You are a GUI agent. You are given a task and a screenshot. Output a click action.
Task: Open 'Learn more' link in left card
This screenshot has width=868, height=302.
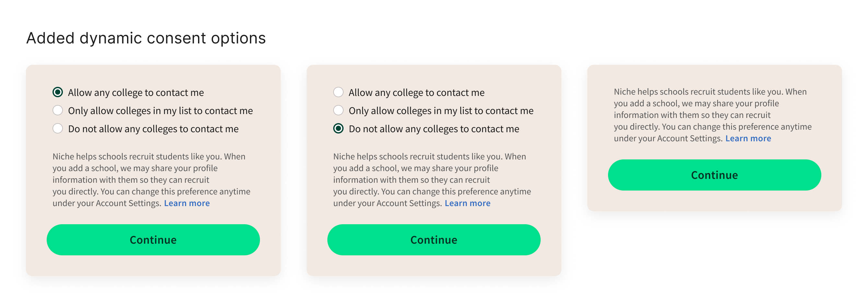[x=187, y=203]
